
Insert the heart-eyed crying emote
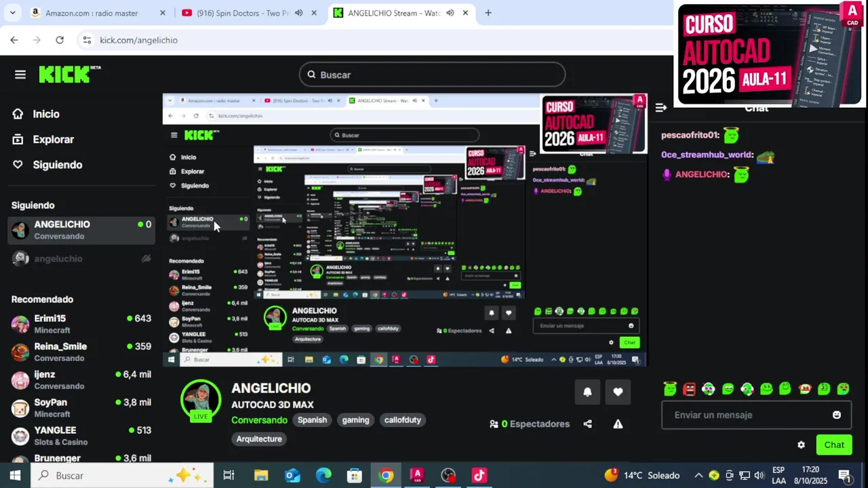tap(843, 388)
